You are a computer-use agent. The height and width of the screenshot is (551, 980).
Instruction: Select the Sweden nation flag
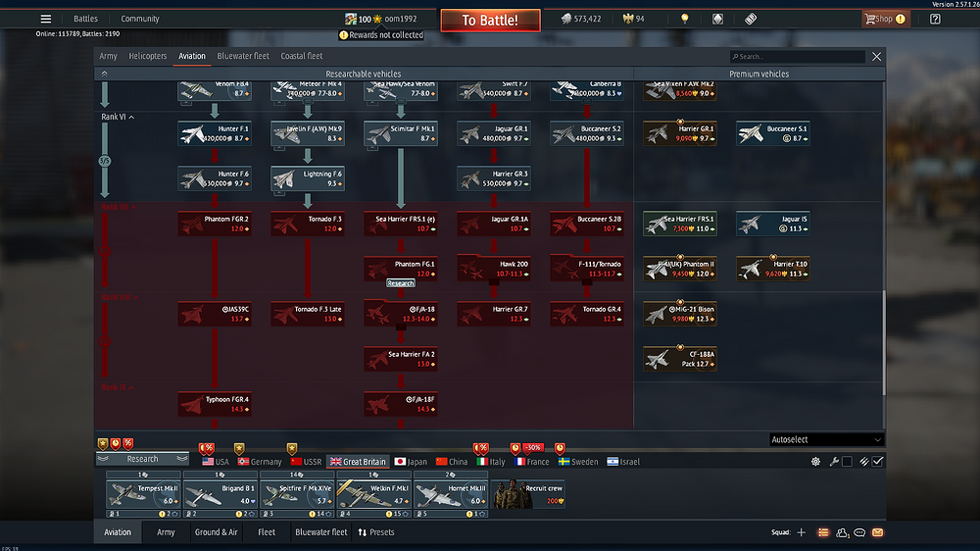(578, 462)
